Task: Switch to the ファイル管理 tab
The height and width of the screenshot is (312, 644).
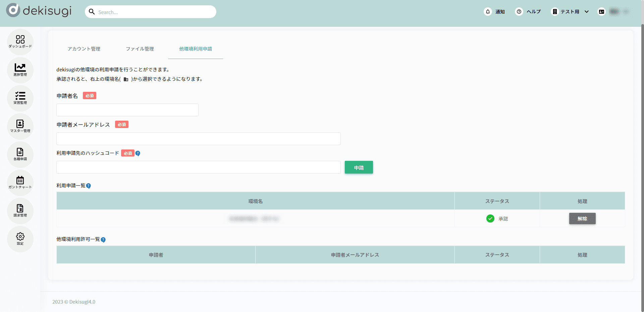Action: click(140, 49)
